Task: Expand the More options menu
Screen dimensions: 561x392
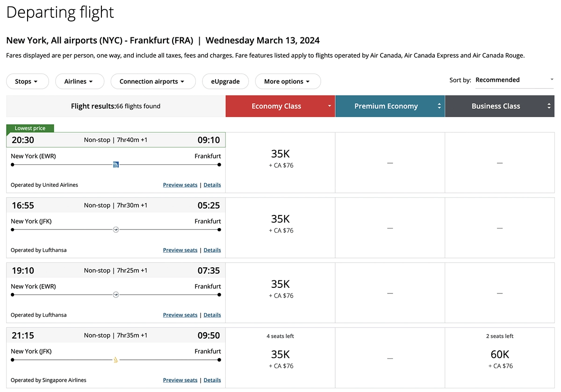Action: [288, 81]
